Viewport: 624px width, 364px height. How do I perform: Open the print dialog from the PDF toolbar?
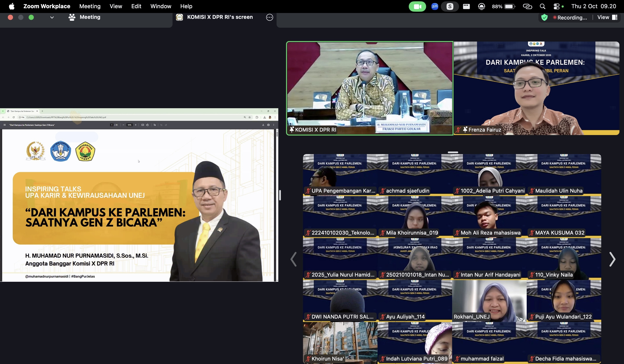pyautogui.click(x=269, y=125)
